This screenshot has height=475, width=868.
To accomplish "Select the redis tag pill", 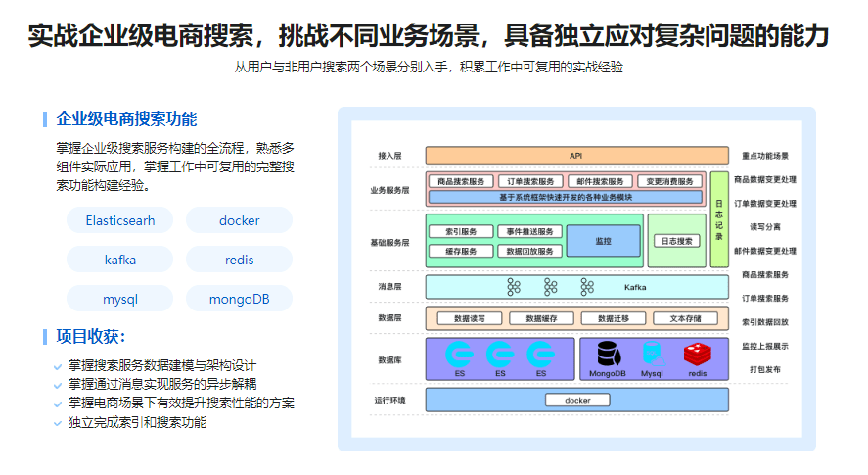I will pos(239,260).
